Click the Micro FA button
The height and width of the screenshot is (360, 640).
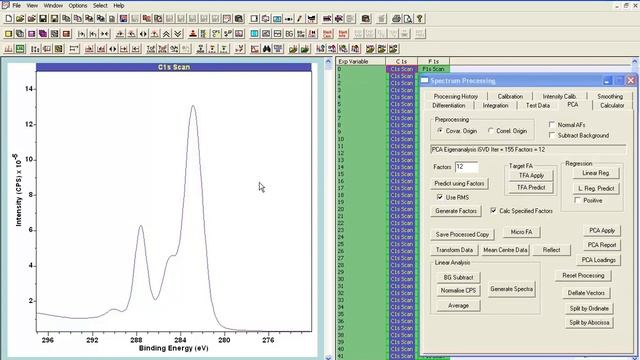pyautogui.click(x=522, y=232)
